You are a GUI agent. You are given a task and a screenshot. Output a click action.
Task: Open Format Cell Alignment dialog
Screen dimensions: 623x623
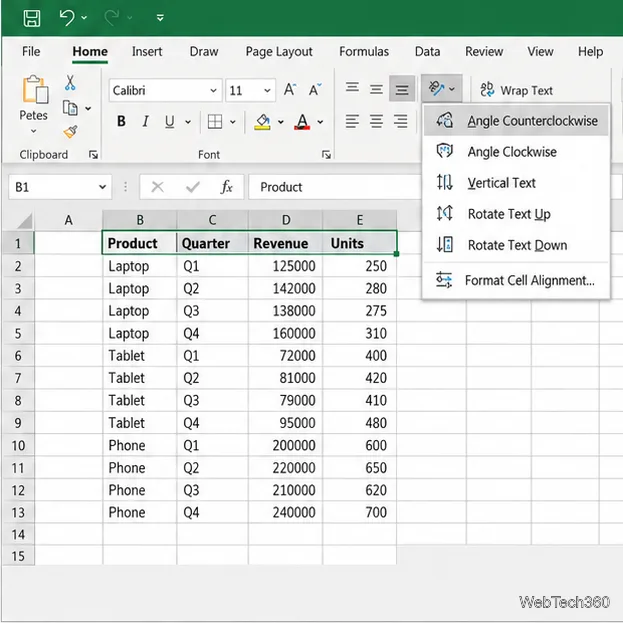[516, 280]
